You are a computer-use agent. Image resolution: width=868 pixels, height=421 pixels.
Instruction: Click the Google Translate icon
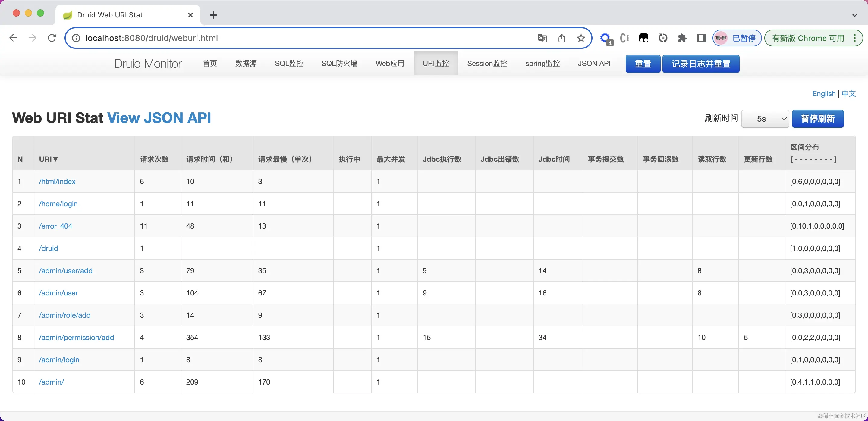click(542, 38)
